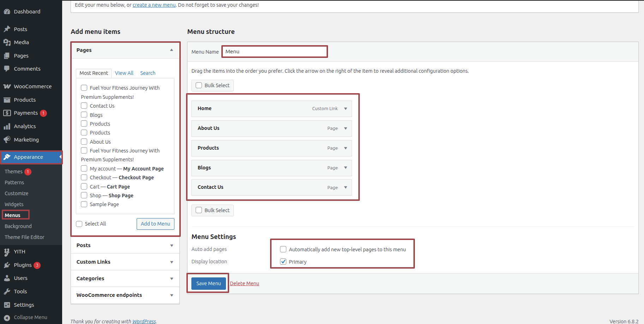Check the Contact Us page checkbox

click(x=84, y=106)
